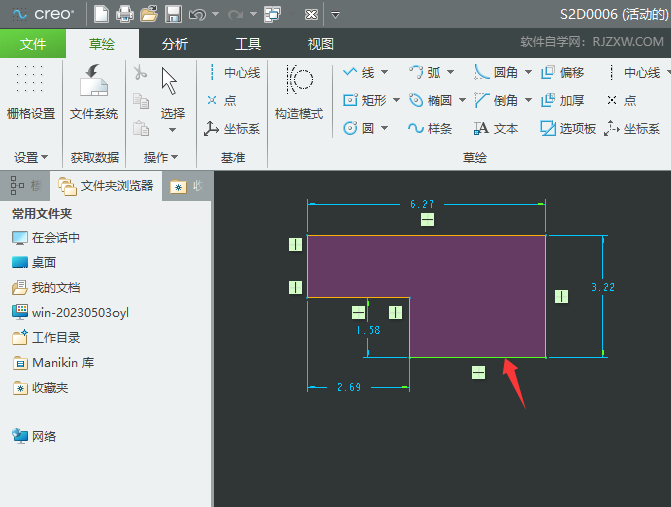The width and height of the screenshot is (671, 507).
Task: Open 栅格设置 grid settings
Action: click(31, 92)
